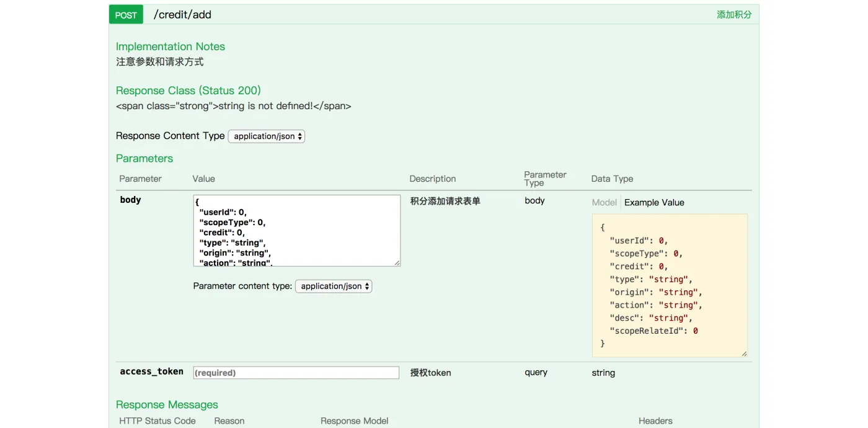This screenshot has height=428, width=868.
Task: Click the Parameters section heading
Action: pos(144,159)
